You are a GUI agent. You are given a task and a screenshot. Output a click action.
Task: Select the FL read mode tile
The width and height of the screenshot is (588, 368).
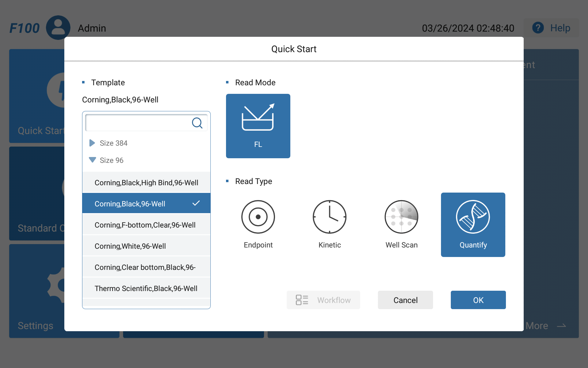(258, 126)
